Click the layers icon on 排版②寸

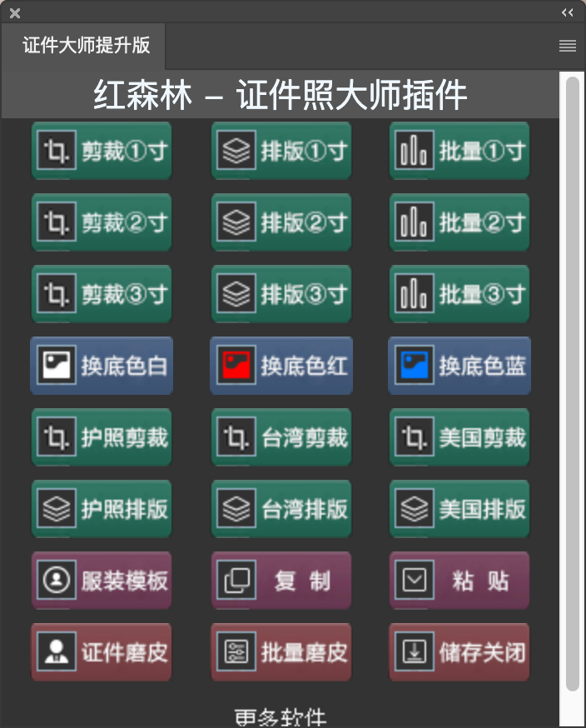click(236, 222)
